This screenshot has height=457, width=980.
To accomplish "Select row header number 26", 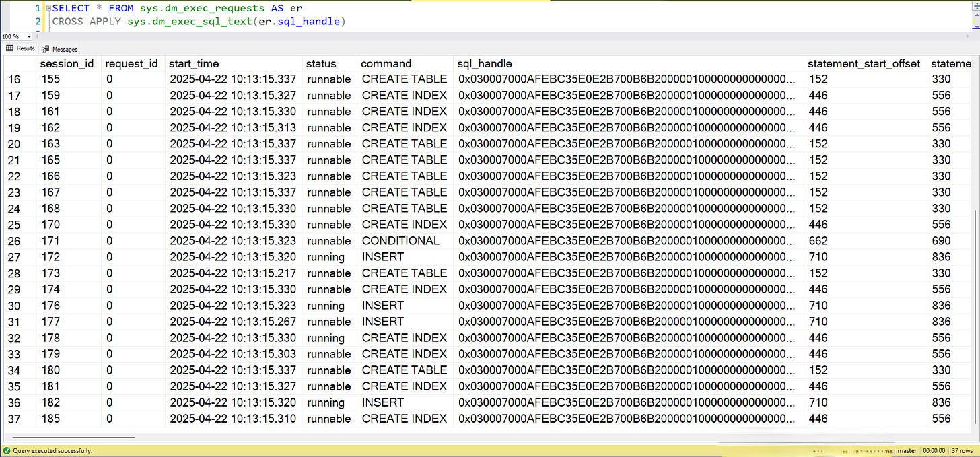I will tap(20, 241).
